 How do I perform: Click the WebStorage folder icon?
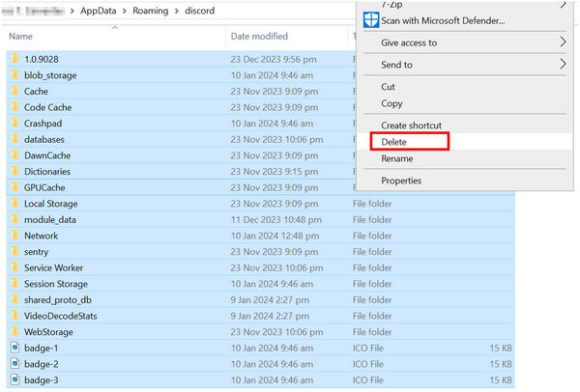tap(14, 332)
